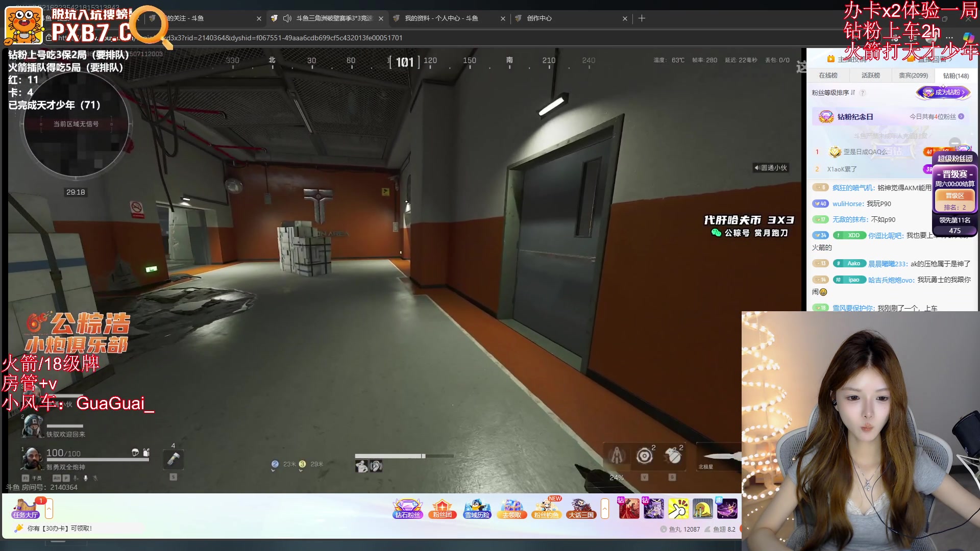Click the 去领取 treasure chest icon
Image resolution: width=980 pixels, height=551 pixels.
[x=511, y=508]
